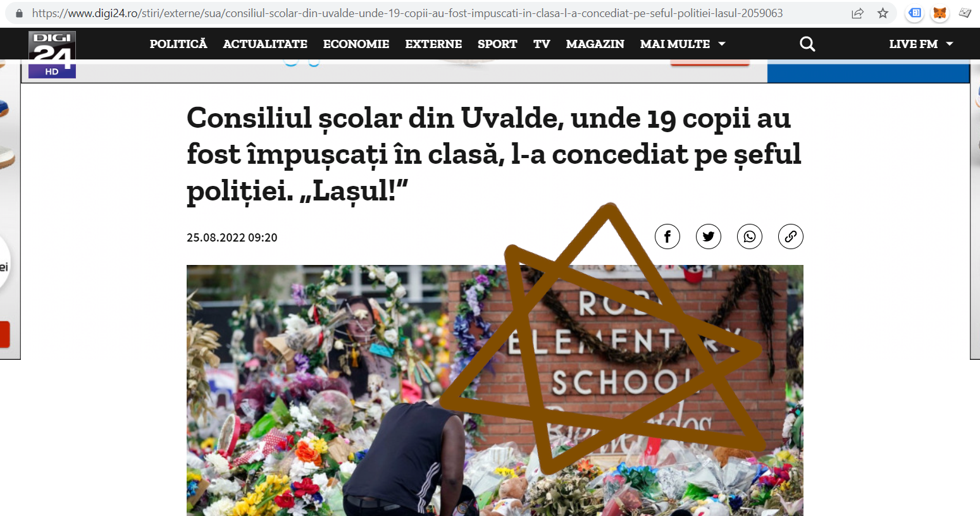The height and width of the screenshot is (516, 980).
Task: Share article on Facebook
Action: (667, 236)
